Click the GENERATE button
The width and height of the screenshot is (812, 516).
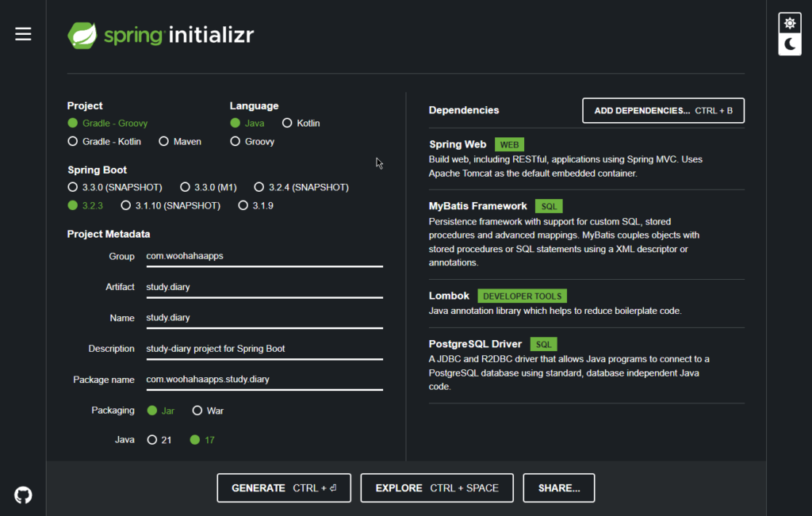point(284,488)
